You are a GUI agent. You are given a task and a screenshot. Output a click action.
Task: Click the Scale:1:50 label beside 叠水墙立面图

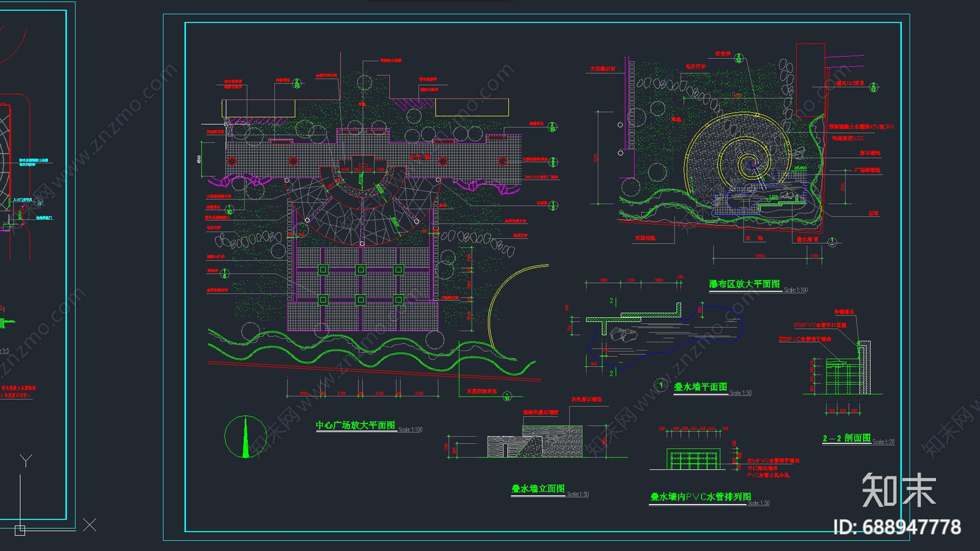tap(578, 495)
